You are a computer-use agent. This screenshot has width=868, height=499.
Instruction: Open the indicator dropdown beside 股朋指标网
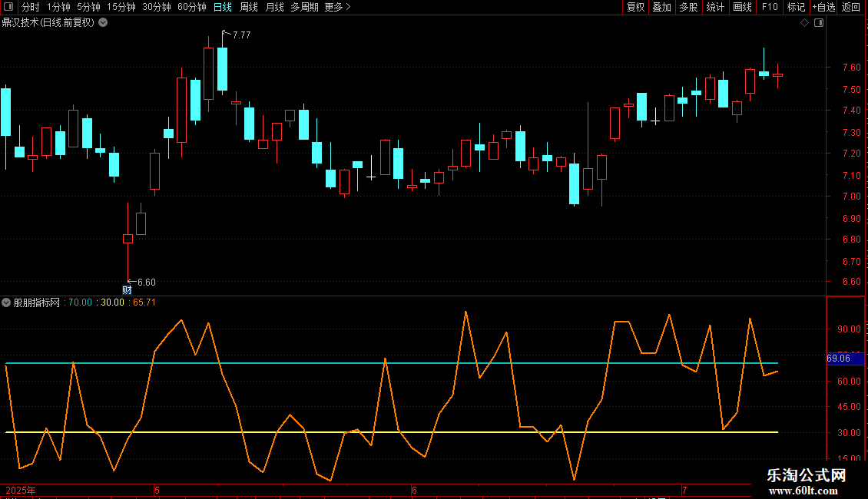point(6,302)
